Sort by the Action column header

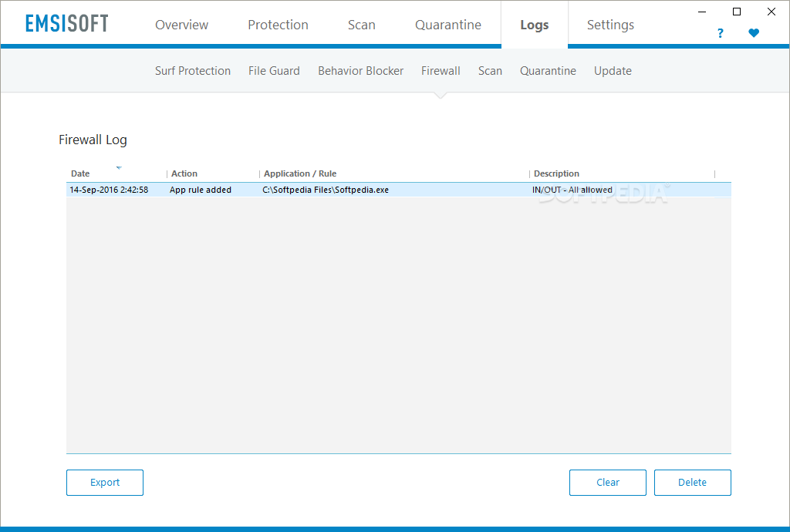click(184, 173)
